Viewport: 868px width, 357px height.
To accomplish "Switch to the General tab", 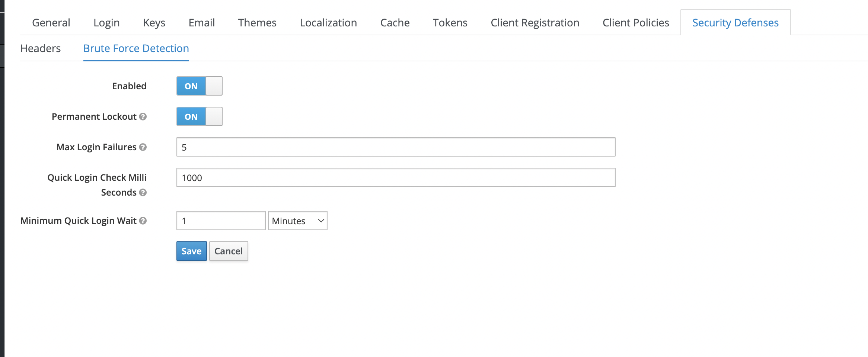I will 51,22.
